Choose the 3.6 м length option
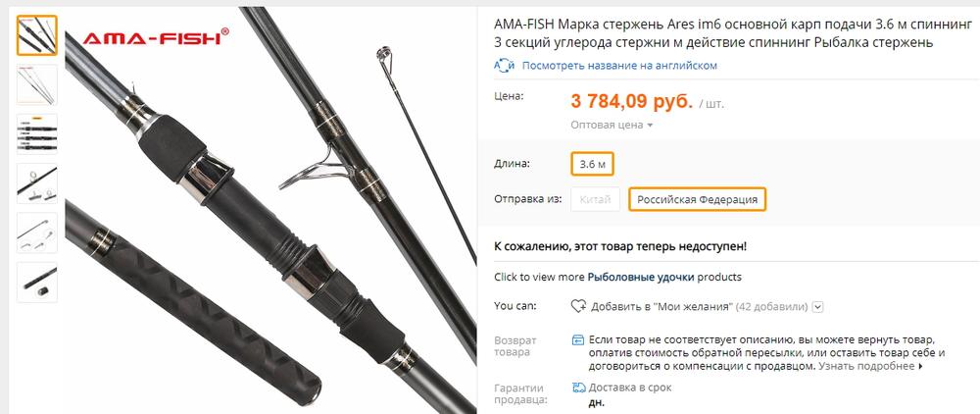This screenshot has height=414, width=980. 593,164
